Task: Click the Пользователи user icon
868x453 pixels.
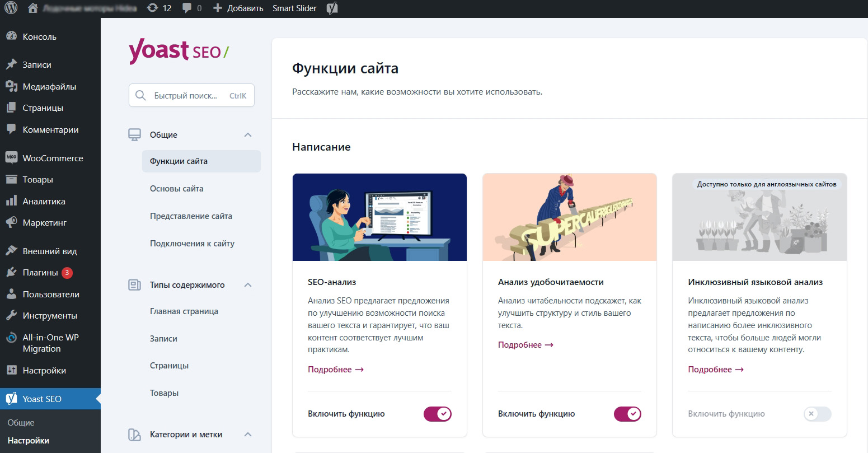Action: [11, 294]
